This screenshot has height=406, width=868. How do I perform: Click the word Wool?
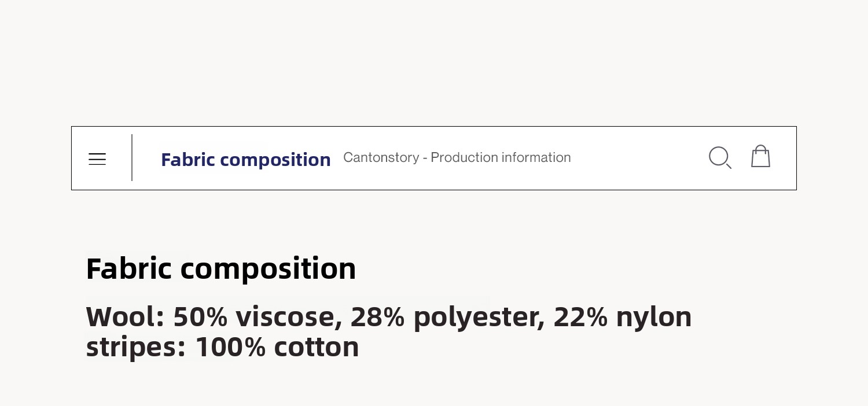(120, 317)
